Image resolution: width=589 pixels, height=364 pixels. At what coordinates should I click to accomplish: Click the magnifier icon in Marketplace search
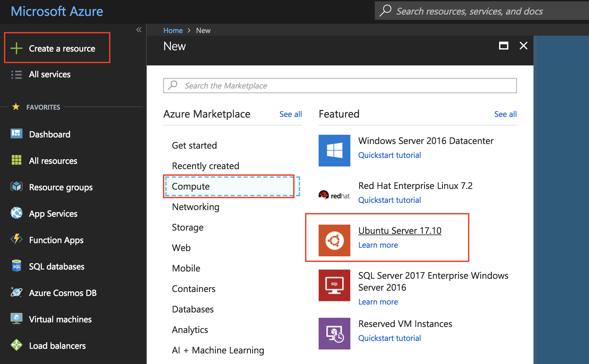[x=173, y=85]
